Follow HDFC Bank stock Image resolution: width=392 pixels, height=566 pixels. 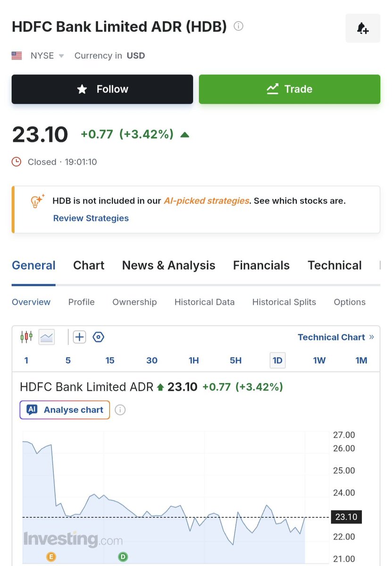tap(102, 89)
